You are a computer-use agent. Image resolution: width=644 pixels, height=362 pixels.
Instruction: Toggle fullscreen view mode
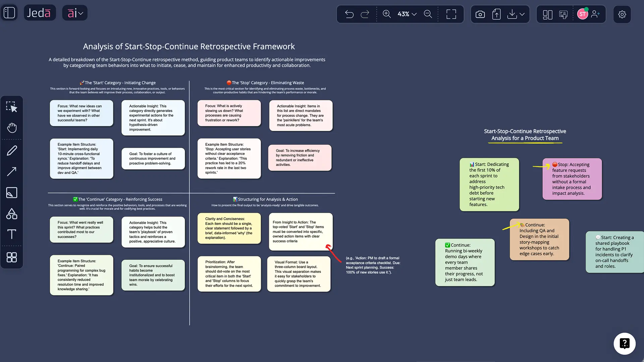click(x=451, y=14)
